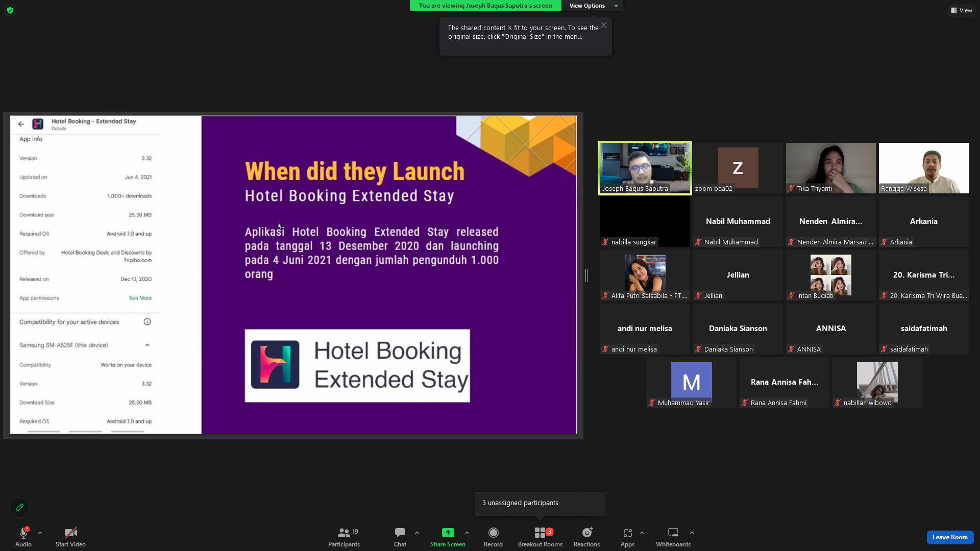The width and height of the screenshot is (980, 551).
Task: Select saidafatimah's participant tile
Action: pyautogui.click(x=924, y=329)
